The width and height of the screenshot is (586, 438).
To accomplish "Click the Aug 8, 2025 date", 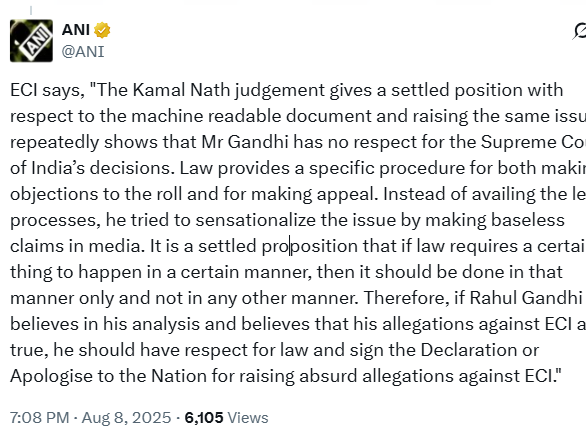I will 126,417.
